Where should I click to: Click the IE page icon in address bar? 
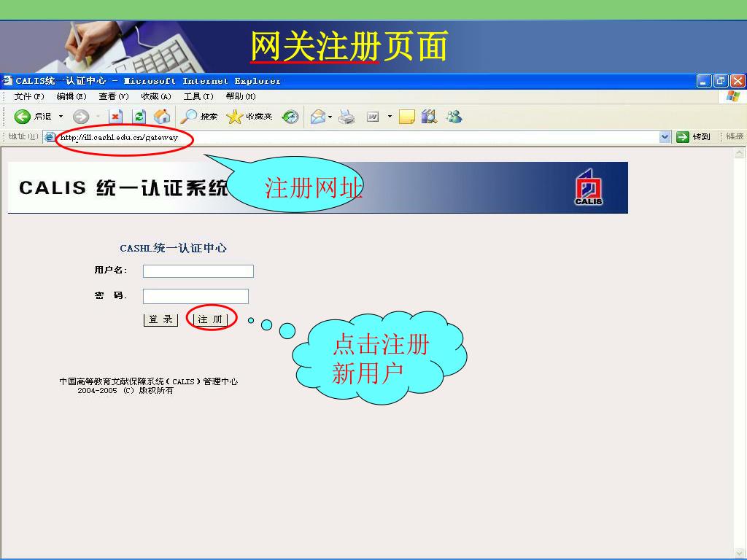tap(50, 137)
